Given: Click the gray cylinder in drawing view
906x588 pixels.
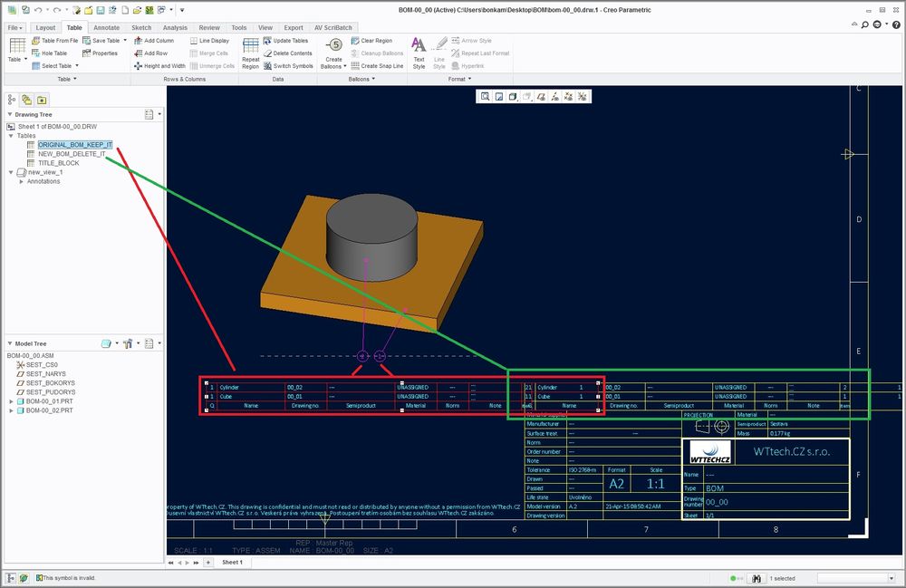Looking at the screenshot, I should (371, 238).
